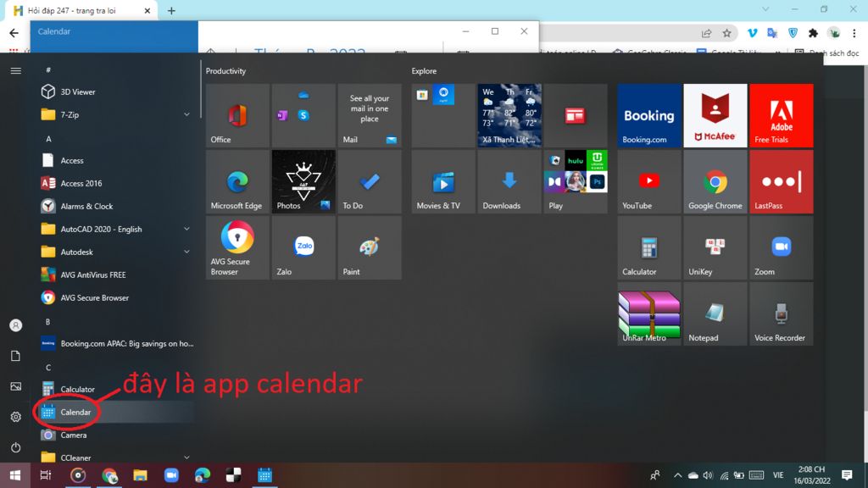
Task: Open Settings gear in Start sidebar
Action: coord(15,417)
